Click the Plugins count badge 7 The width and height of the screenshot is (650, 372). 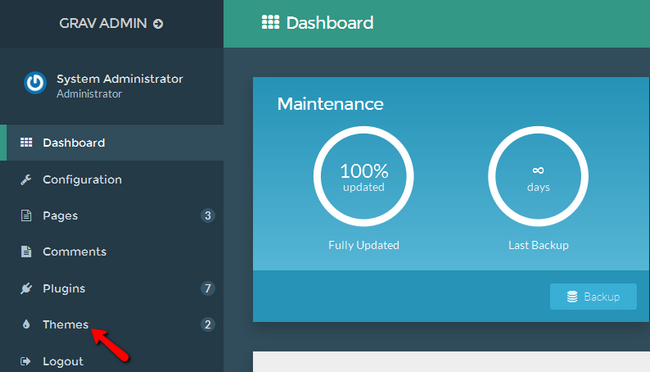tap(208, 288)
